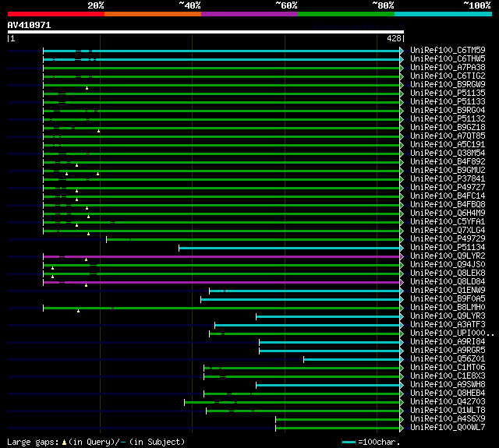Open the UniRef100_C6TM59 hit label
The image size is (499, 448).
click(448, 50)
